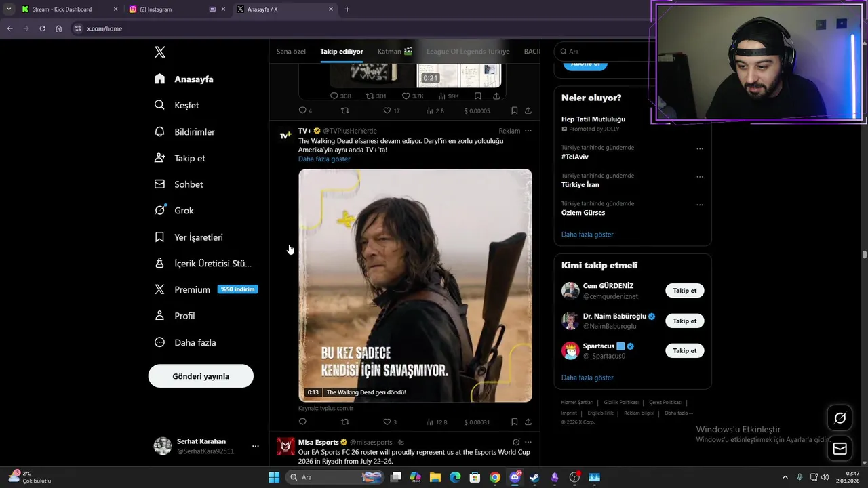Open the #TelAviv trend
The image size is (868, 488).
(574, 157)
